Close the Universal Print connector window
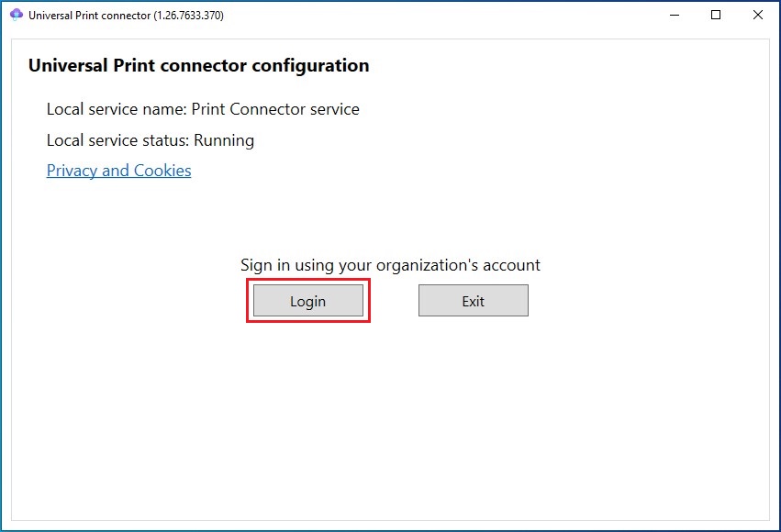The height and width of the screenshot is (532, 781). click(x=758, y=15)
